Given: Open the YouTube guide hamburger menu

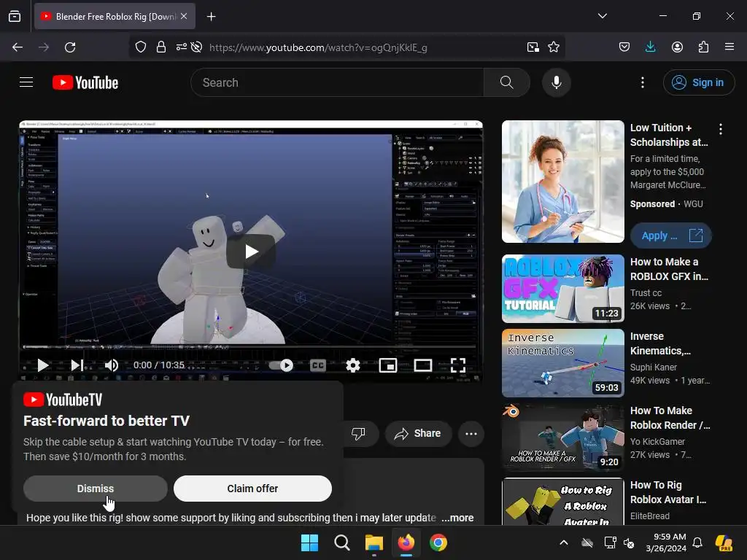Looking at the screenshot, I should (x=26, y=82).
